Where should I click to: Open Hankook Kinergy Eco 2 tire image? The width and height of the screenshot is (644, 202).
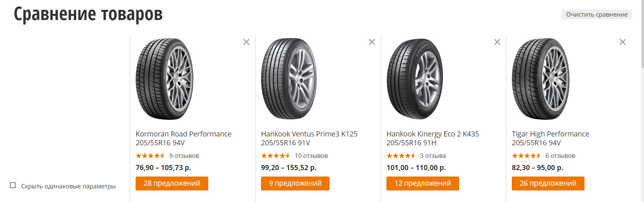pyautogui.click(x=415, y=79)
